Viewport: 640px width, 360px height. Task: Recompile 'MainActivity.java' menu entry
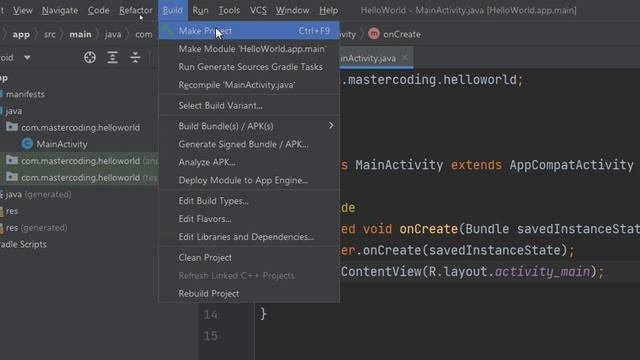[249, 85]
